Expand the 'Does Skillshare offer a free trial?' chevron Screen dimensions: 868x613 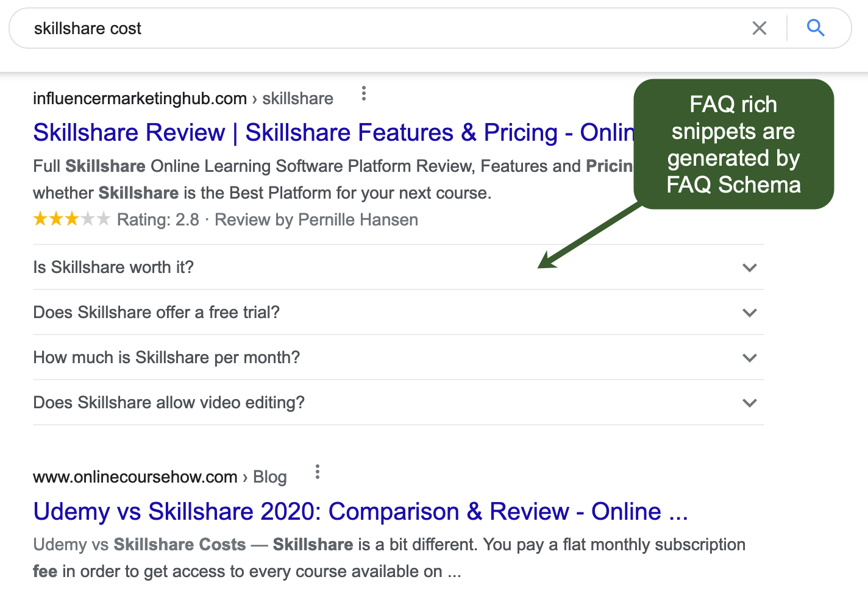click(x=750, y=313)
